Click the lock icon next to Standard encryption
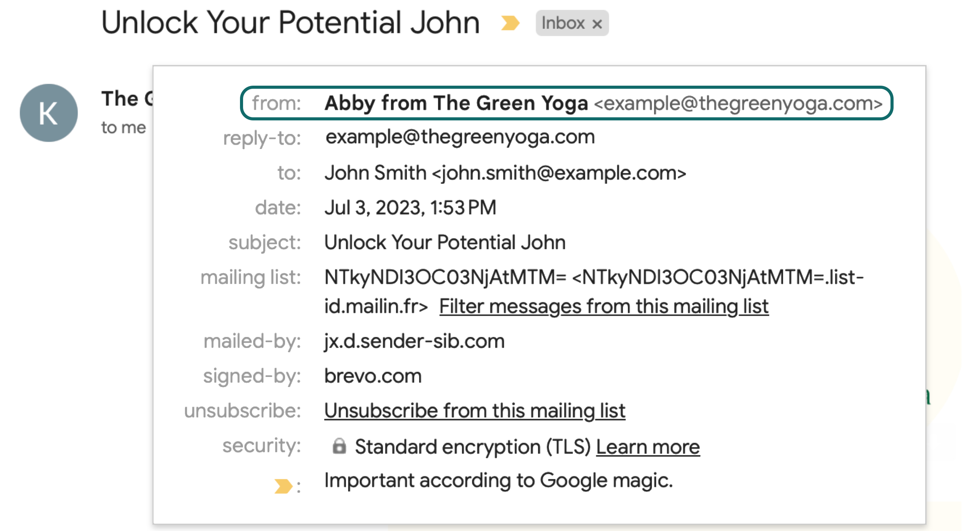 339,447
